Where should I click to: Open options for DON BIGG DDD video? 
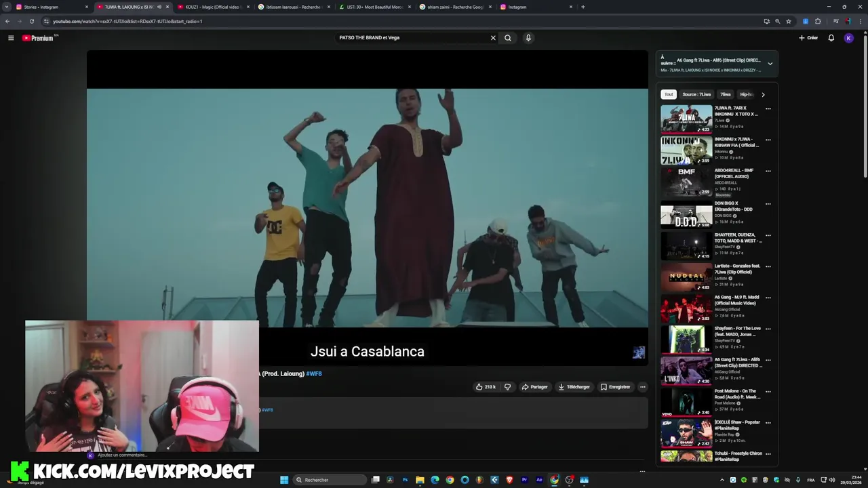(x=768, y=203)
